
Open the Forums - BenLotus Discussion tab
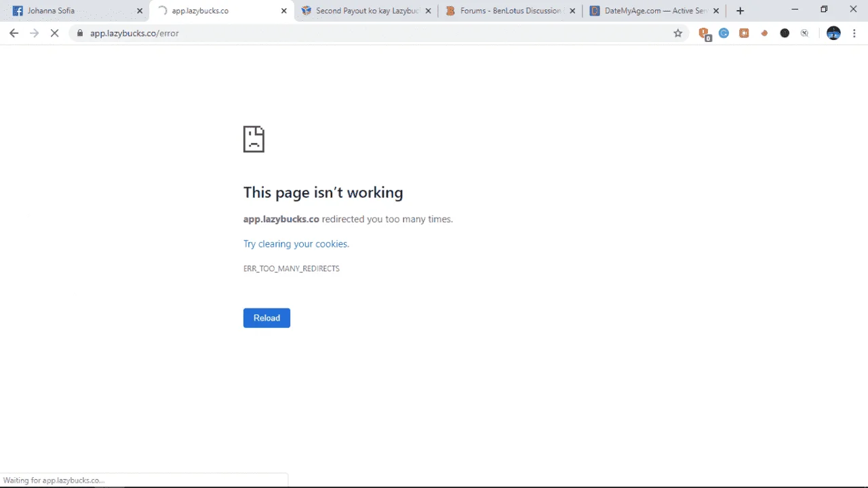point(510,11)
